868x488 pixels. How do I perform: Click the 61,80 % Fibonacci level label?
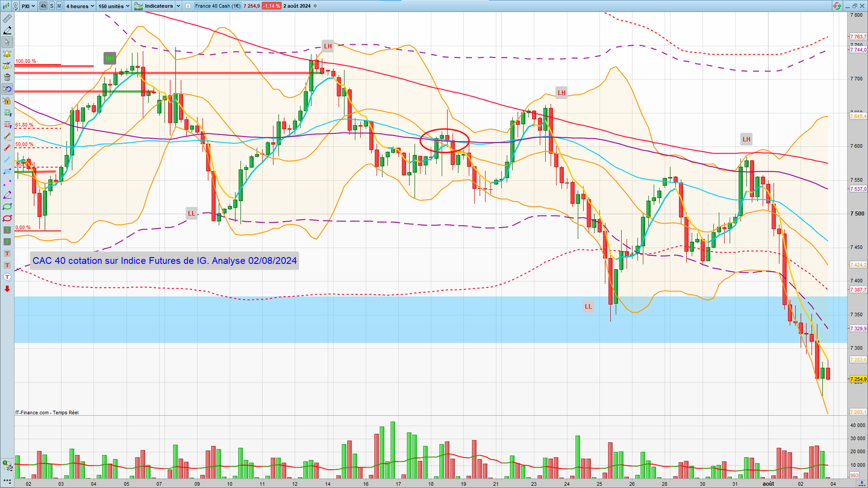tap(24, 125)
